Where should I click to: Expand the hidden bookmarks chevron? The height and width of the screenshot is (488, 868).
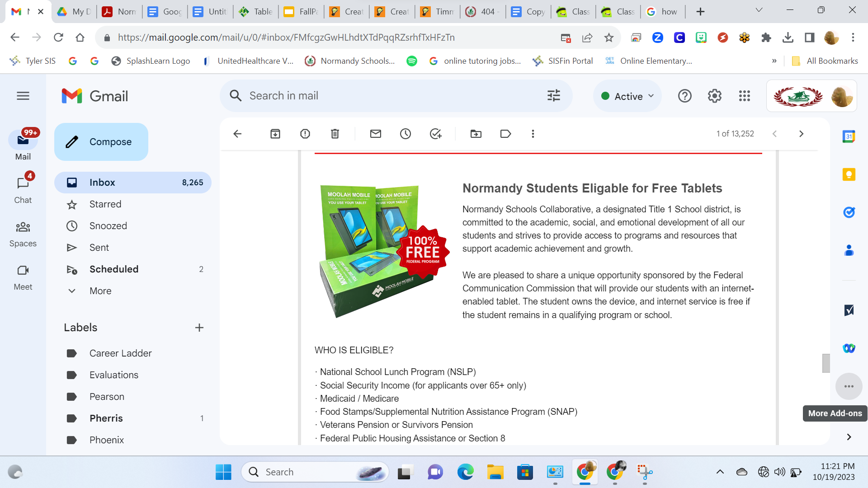click(x=774, y=61)
